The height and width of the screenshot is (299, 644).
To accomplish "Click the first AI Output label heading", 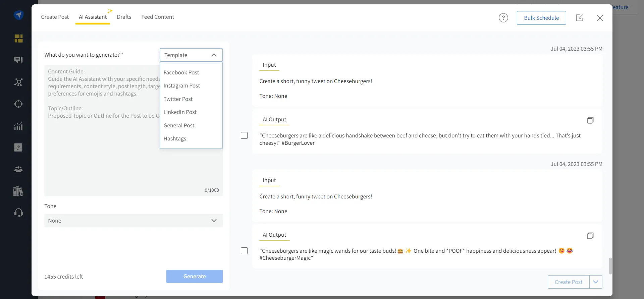I will 274,119.
